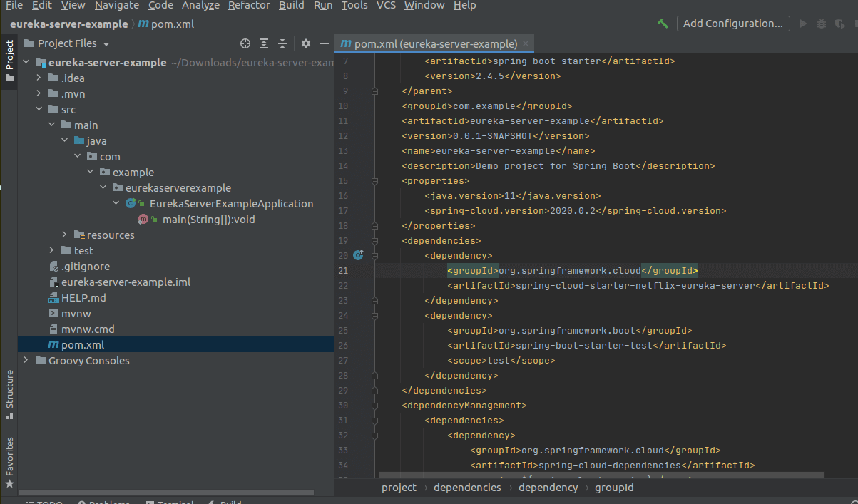Select eureka-server-example.iml file
This screenshot has height=504, width=858.
point(126,282)
